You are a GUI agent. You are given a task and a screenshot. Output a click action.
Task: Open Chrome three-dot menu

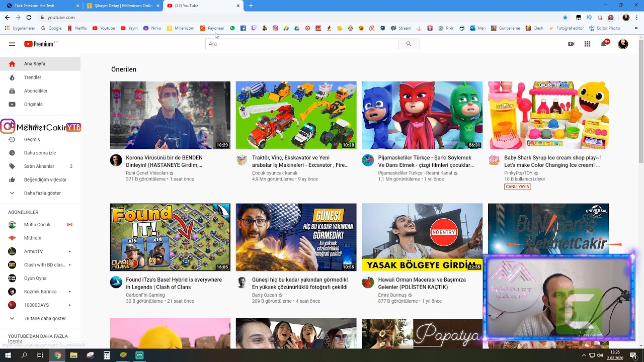click(x=637, y=17)
